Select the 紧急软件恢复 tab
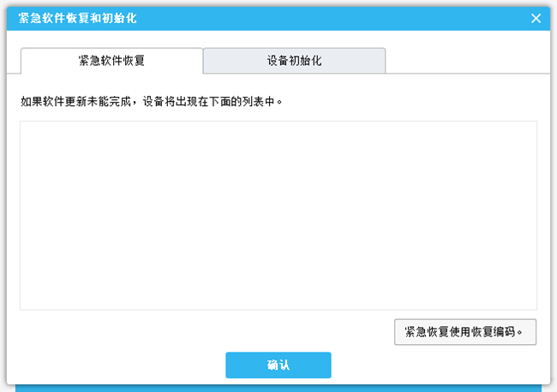Image resolution: width=557 pixels, height=392 pixels. click(x=111, y=61)
